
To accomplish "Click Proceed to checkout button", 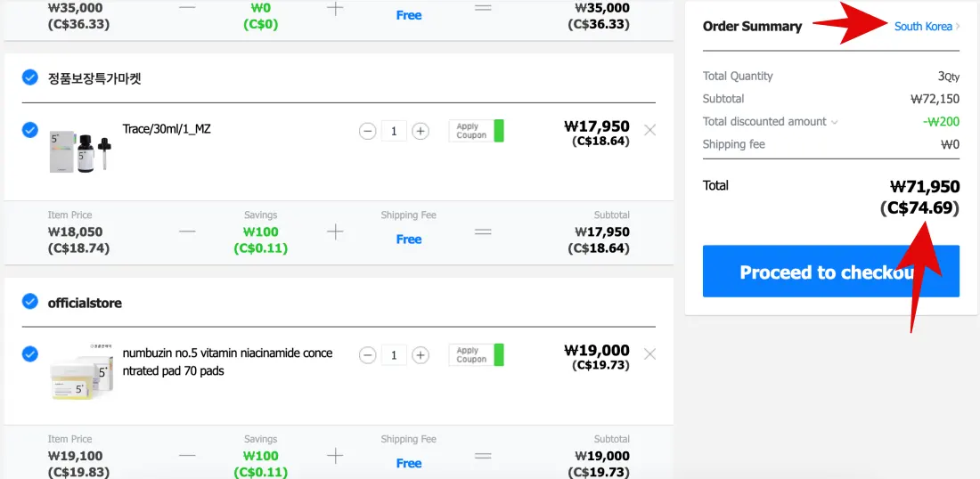I will pyautogui.click(x=830, y=272).
